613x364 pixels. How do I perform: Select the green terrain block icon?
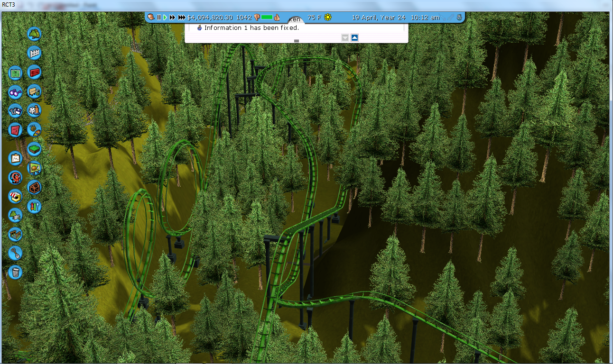[x=34, y=149]
